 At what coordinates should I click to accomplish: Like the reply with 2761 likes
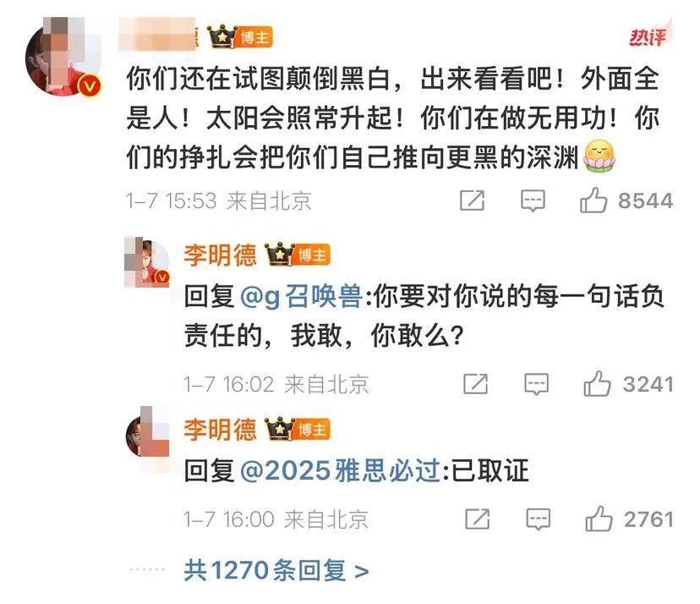pos(599,519)
